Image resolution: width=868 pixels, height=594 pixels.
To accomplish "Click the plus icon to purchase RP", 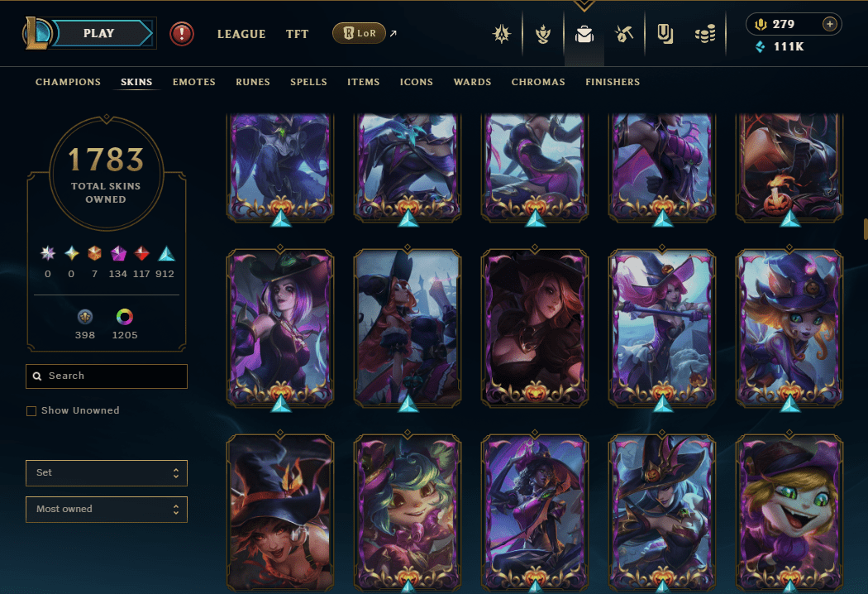I will click(829, 24).
